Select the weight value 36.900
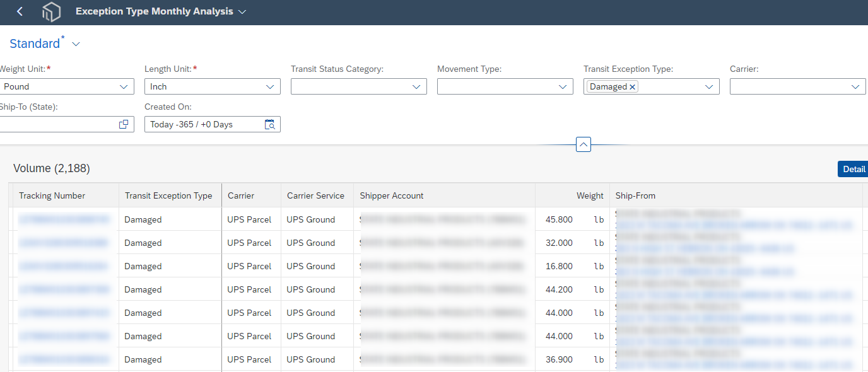The width and height of the screenshot is (868, 372). (x=559, y=359)
